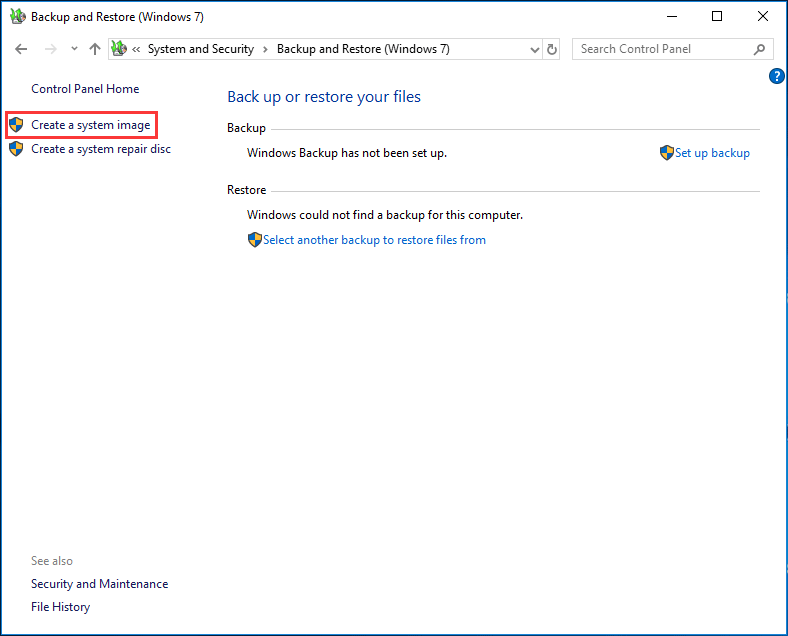788x636 pixels.
Task: Click the Restore section label
Action: pos(246,190)
